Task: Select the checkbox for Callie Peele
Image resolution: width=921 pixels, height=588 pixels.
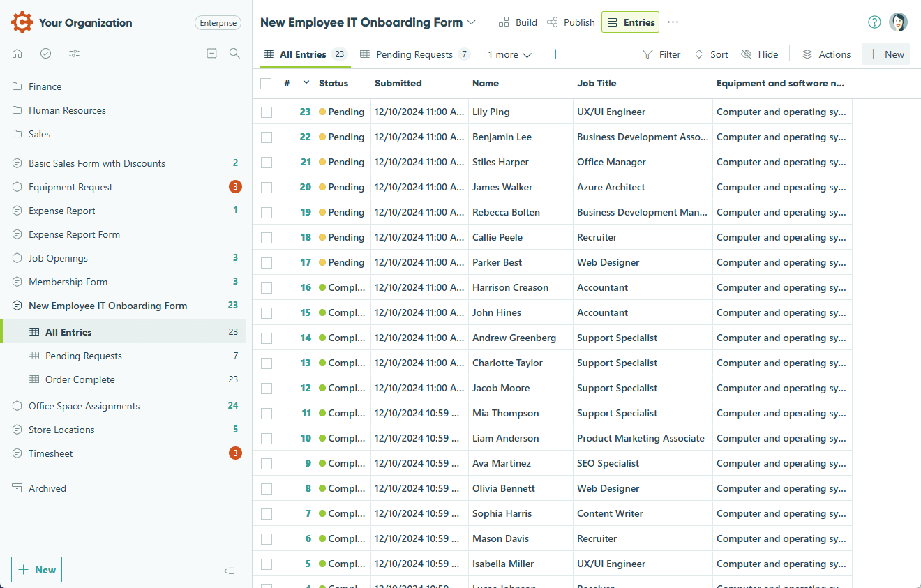Action: (267, 238)
